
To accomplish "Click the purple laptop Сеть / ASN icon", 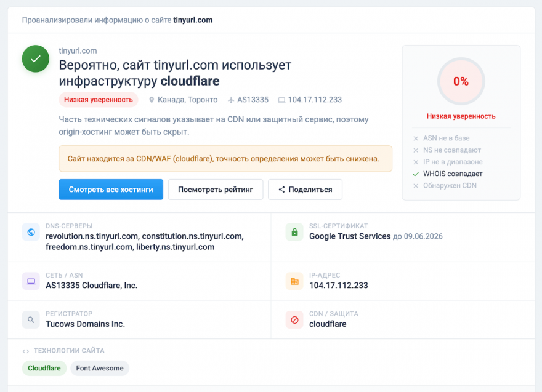I will click(31, 281).
